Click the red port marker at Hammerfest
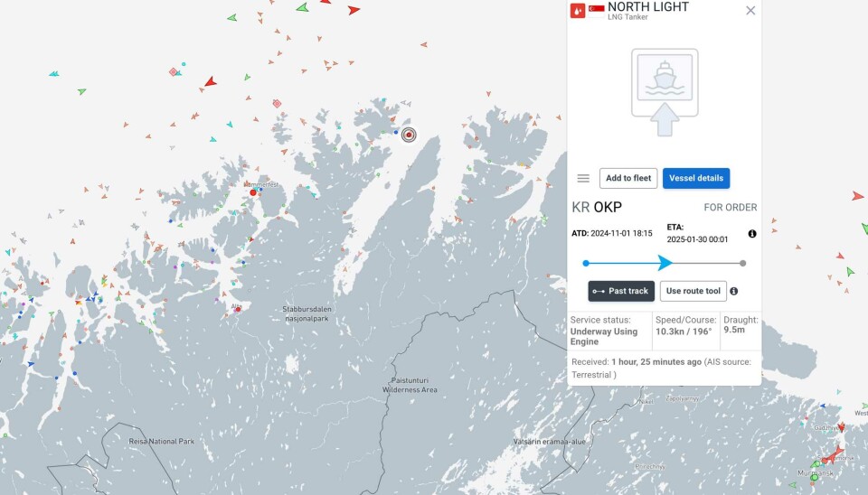868x495 pixels. (x=253, y=192)
